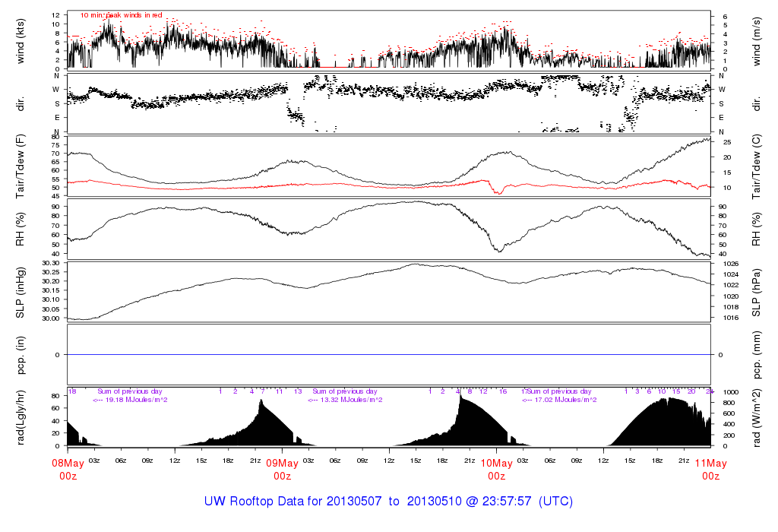Click the 'rad (W/m^2)' axis label
The image size is (778, 532).
pos(759,418)
